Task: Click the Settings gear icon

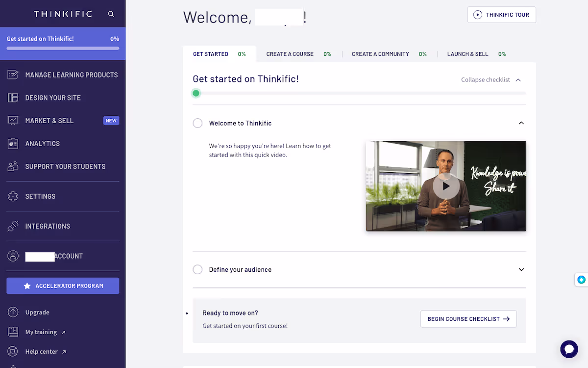Action: tap(13, 196)
